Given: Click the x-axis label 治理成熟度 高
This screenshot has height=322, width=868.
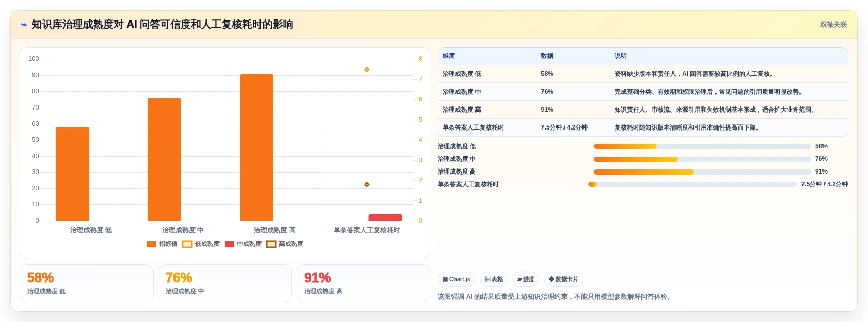Looking at the screenshot, I should click(x=275, y=230).
